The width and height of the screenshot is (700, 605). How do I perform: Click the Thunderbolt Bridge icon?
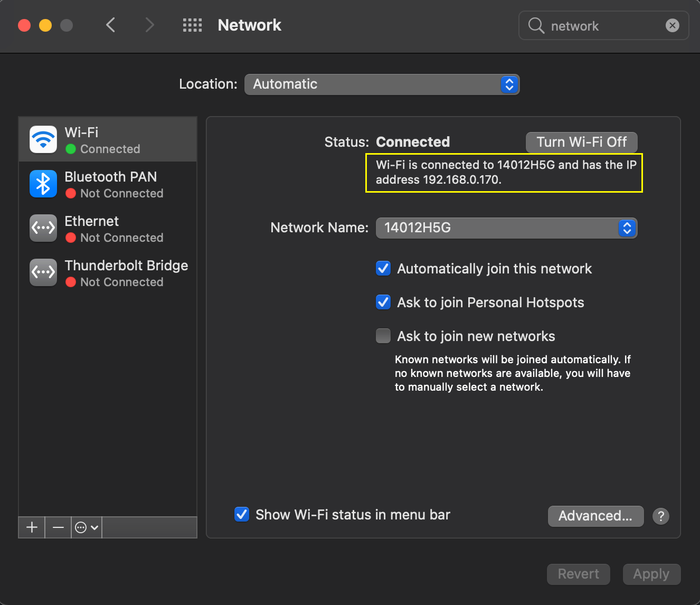(43, 272)
